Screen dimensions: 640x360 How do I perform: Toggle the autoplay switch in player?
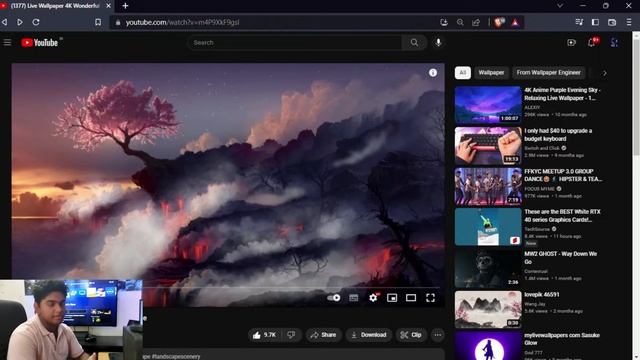coord(334,298)
